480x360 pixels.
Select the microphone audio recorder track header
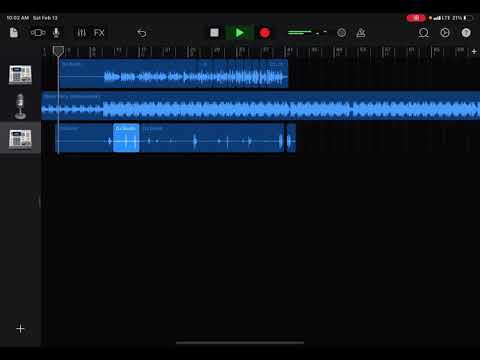click(20, 106)
